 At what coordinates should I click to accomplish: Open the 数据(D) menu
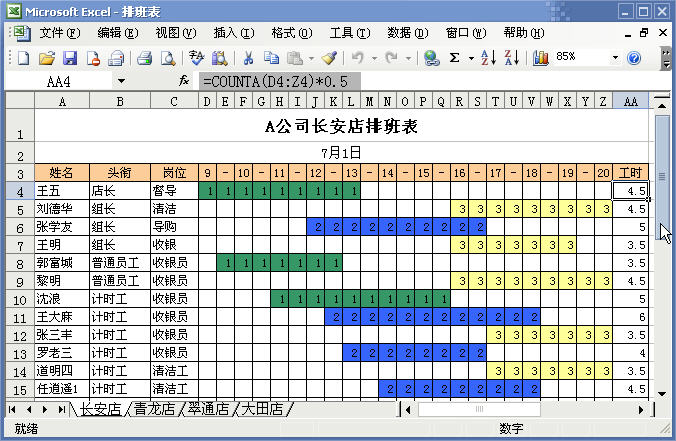tap(407, 33)
